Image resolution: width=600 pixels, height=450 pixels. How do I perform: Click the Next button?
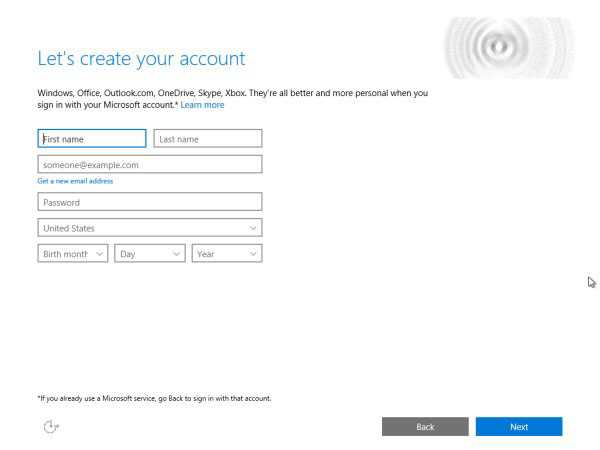coord(519,427)
